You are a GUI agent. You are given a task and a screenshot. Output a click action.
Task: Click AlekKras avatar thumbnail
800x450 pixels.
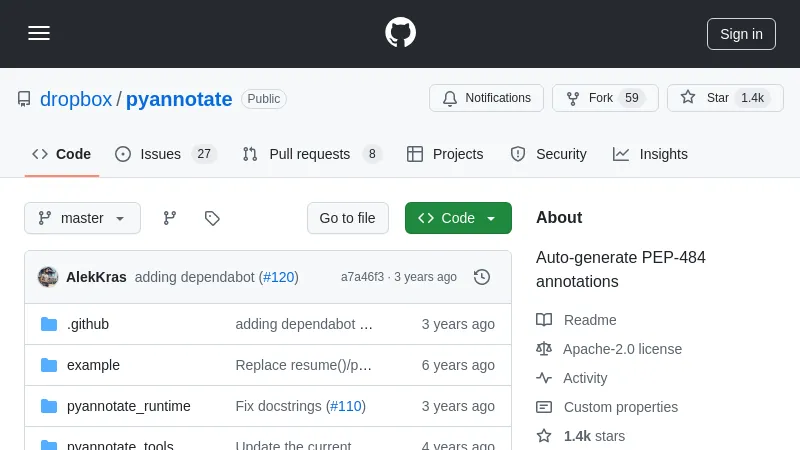(48, 277)
